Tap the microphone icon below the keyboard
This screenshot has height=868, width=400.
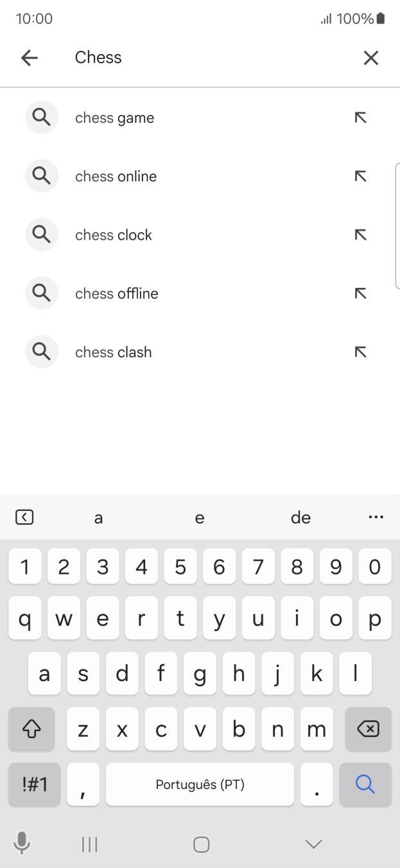pyautogui.click(x=22, y=844)
